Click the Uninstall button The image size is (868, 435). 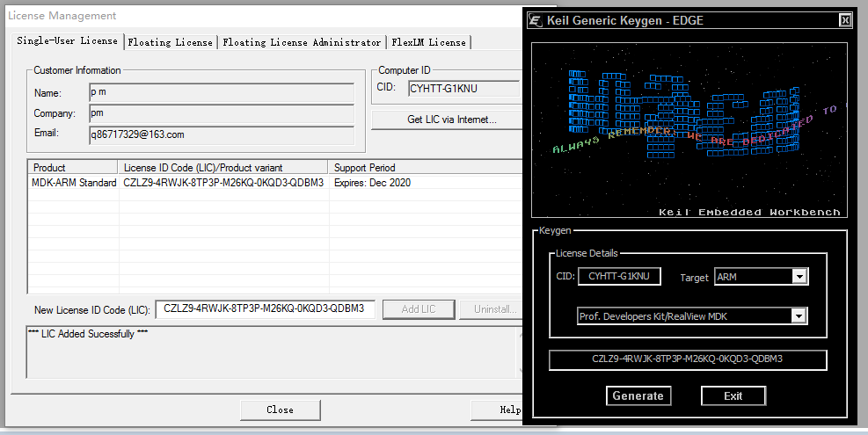coord(491,309)
